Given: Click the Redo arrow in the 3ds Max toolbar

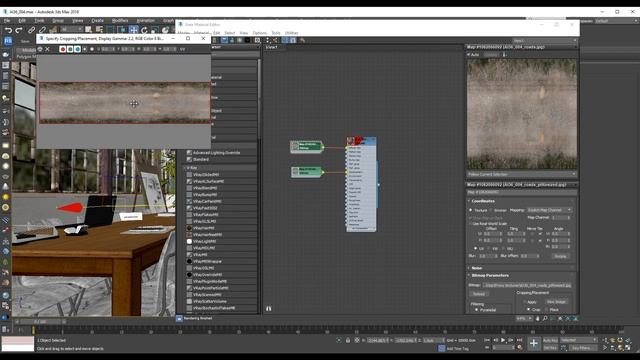Looking at the screenshot, I should click(x=19, y=30).
